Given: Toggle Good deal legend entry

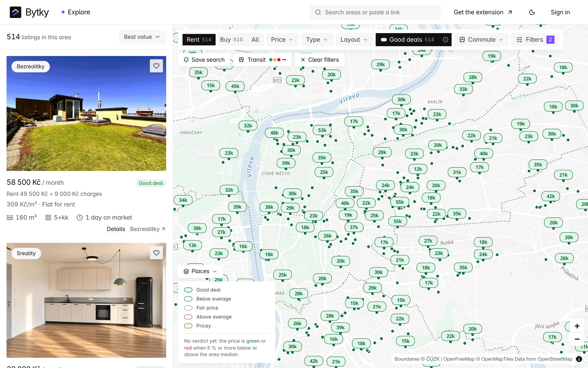Looking at the screenshot, I should (202, 290).
